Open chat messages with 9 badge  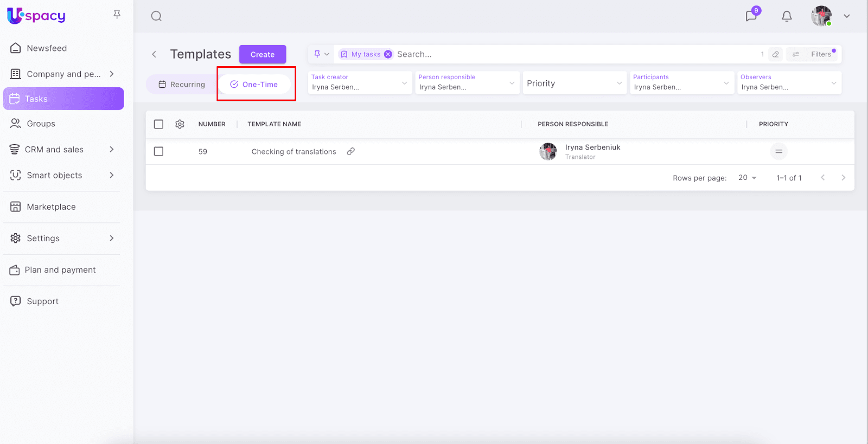pyautogui.click(x=751, y=16)
